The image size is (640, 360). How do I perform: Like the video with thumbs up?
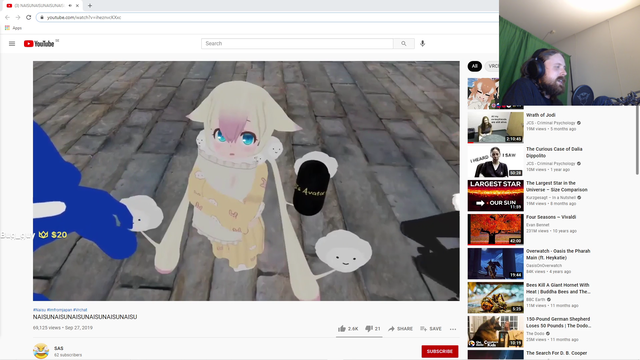tap(348, 329)
